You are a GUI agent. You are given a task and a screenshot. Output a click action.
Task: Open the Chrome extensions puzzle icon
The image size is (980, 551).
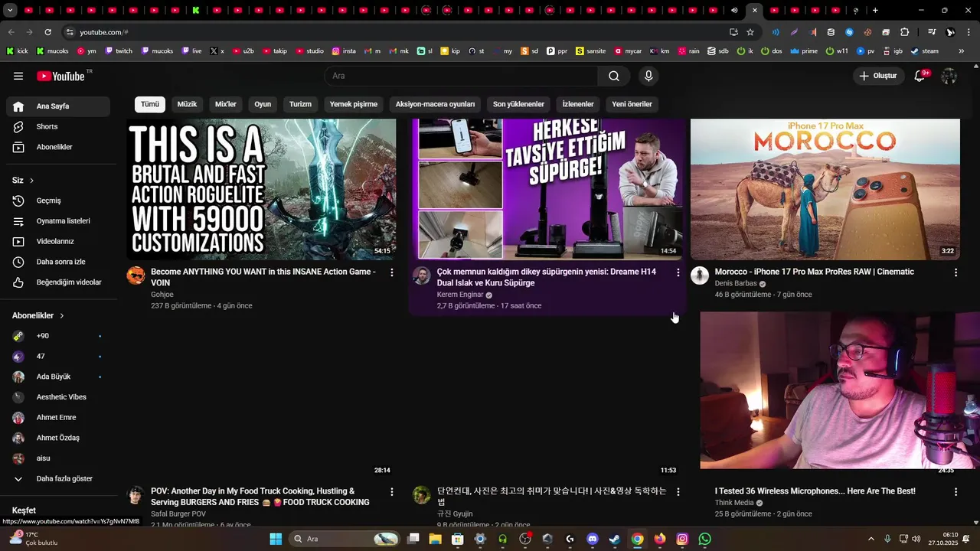[x=904, y=32]
